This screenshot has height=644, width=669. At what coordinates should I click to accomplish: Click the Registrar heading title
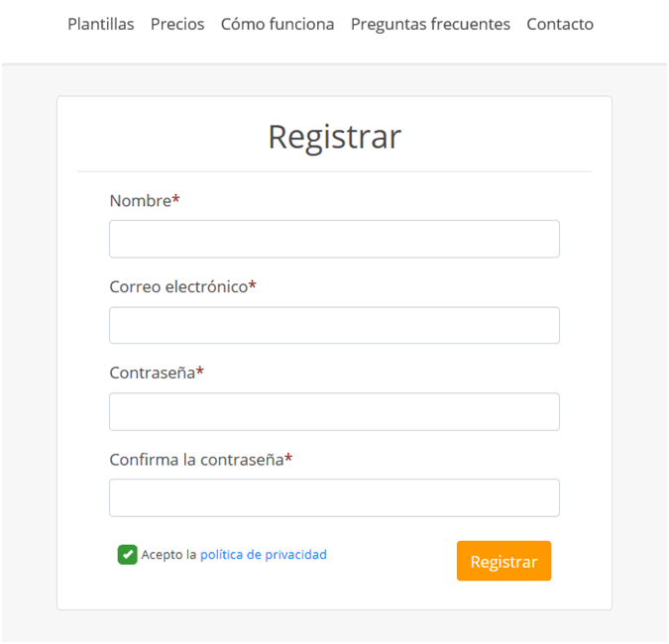click(334, 136)
